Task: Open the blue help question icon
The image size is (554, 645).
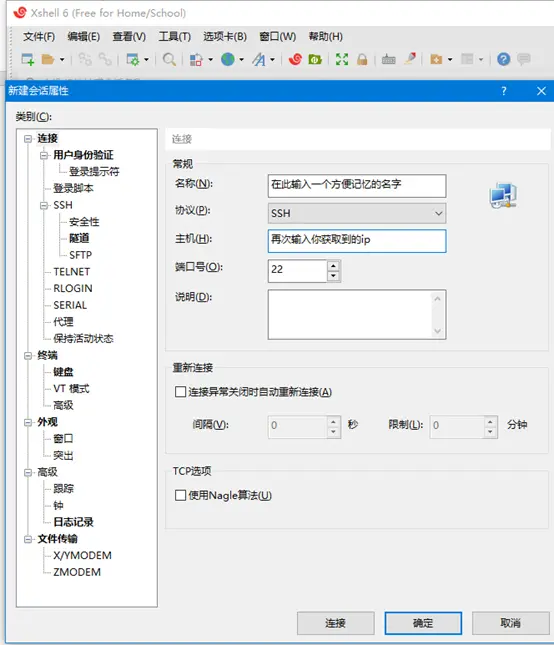Action: 503,60
